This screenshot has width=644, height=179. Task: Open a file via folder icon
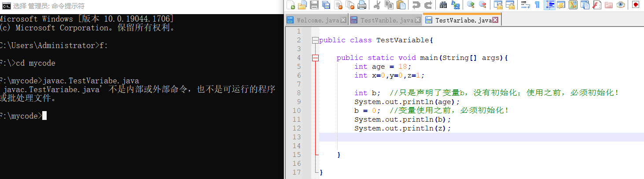coord(302,5)
